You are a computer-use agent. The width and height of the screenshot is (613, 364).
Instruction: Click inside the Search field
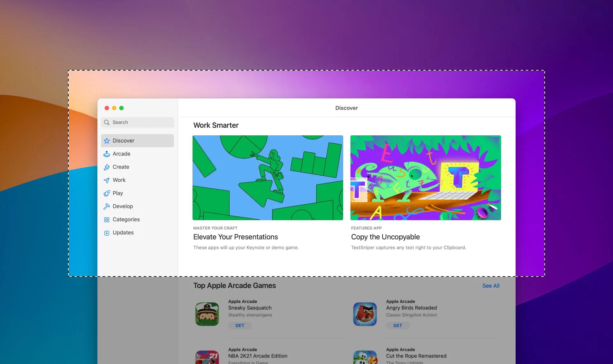(138, 122)
